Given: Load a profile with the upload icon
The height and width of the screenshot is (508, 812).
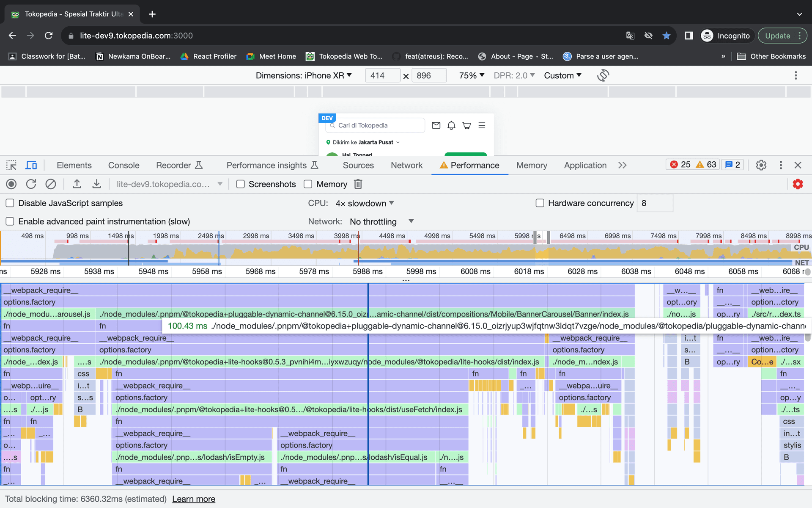Looking at the screenshot, I should click(77, 184).
